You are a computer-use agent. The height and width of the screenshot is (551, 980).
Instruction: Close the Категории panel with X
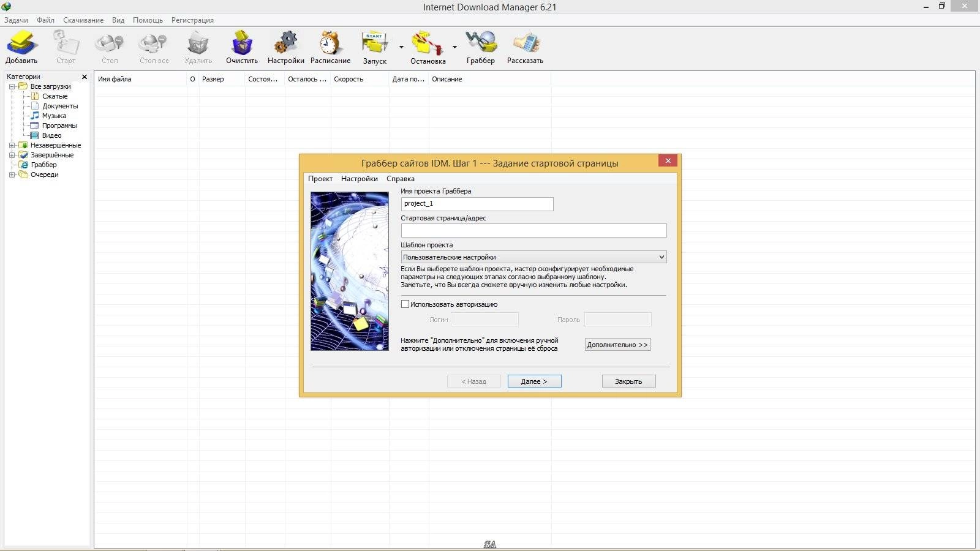click(x=85, y=77)
